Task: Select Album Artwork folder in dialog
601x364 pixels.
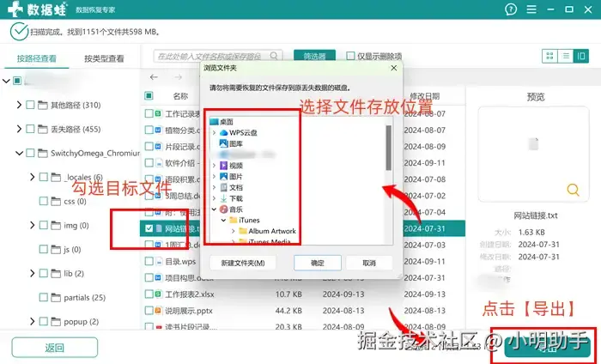Action: tap(267, 231)
